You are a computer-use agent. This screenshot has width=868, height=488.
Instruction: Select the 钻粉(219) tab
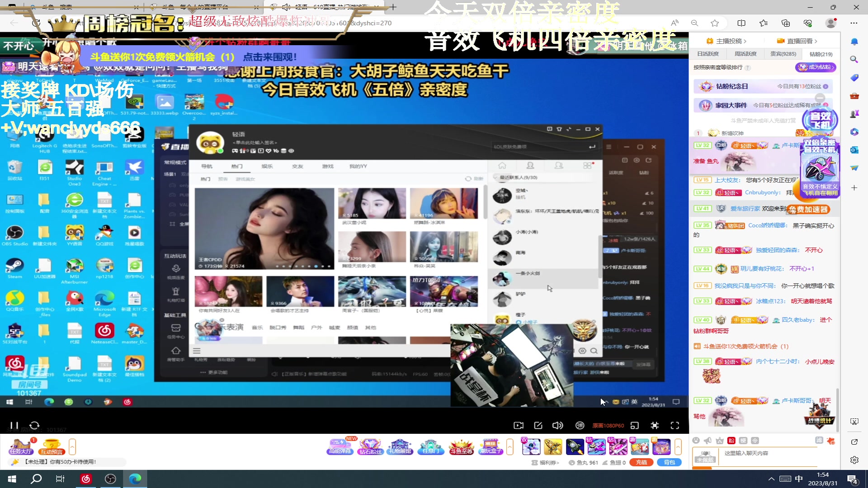pos(821,54)
